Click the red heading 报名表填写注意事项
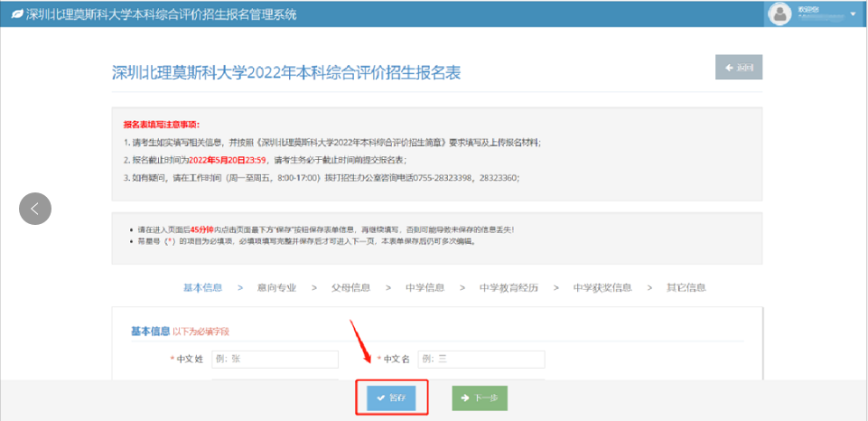 [x=162, y=124]
